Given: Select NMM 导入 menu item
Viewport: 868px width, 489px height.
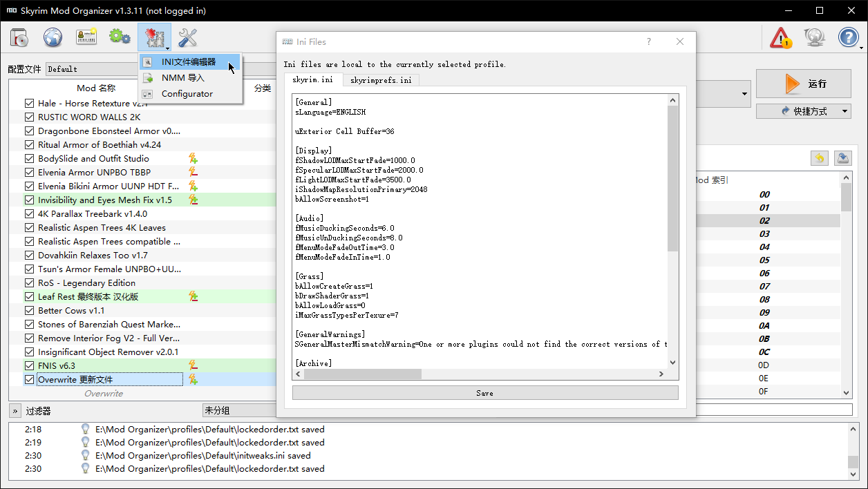Looking at the screenshot, I should tap(190, 78).
